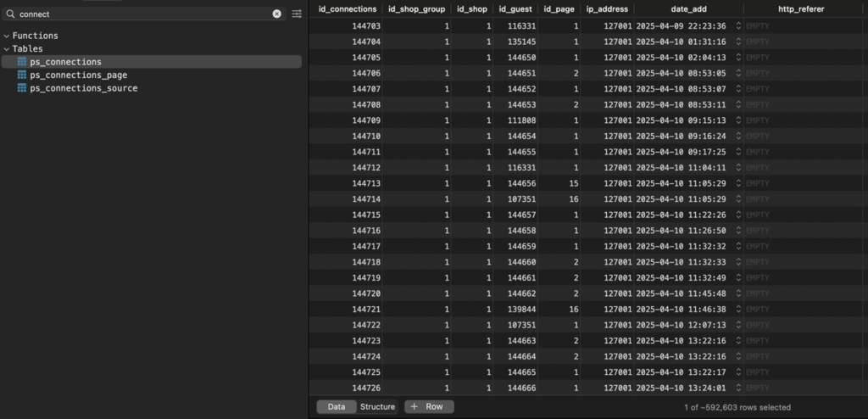The width and height of the screenshot is (868, 419).
Task: Clear the sidebar search text
Action: coord(276,14)
